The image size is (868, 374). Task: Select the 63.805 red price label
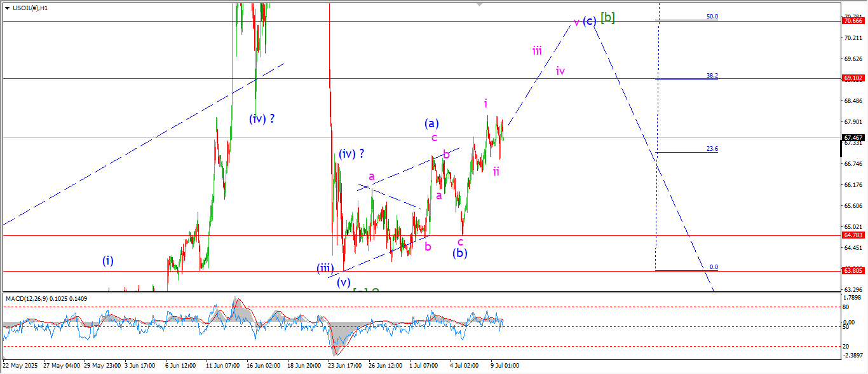pyautogui.click(x=851, y=270)
